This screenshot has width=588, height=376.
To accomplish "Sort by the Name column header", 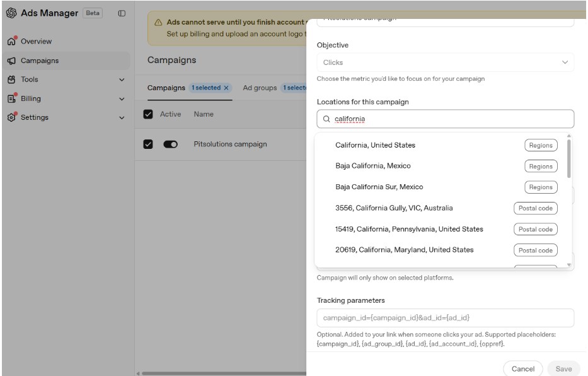I will pyautogui.click(x=204, y=114).
